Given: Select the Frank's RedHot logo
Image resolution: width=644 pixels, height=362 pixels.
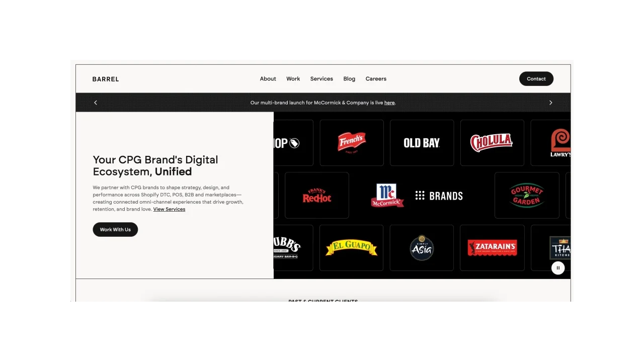Looking at the screenshot, I should pos(316,195).
